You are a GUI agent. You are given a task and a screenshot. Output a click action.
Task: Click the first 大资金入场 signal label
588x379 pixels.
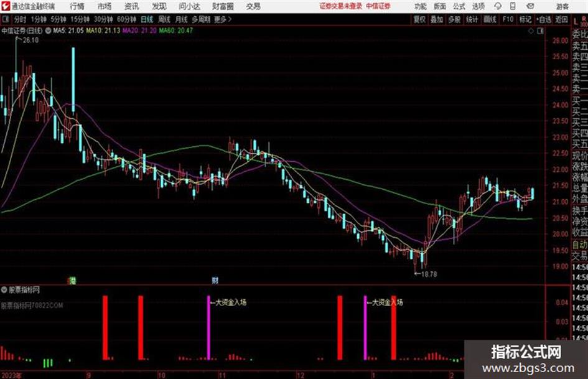(231, 302)
